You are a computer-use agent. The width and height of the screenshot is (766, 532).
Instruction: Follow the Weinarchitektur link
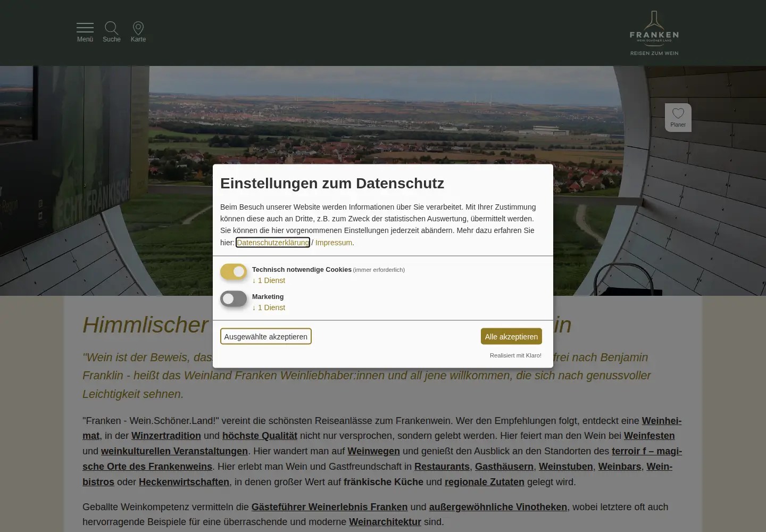coord(385,522)
